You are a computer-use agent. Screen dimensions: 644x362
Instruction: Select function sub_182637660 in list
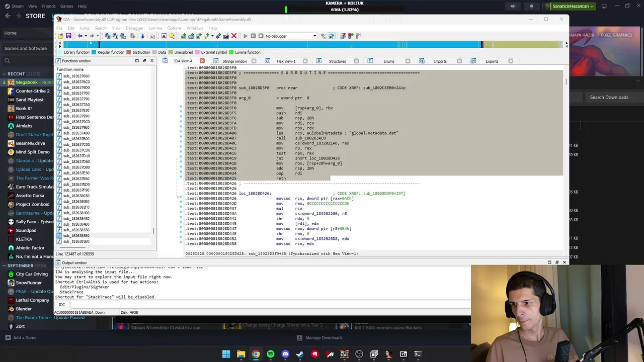pos(76,76)
